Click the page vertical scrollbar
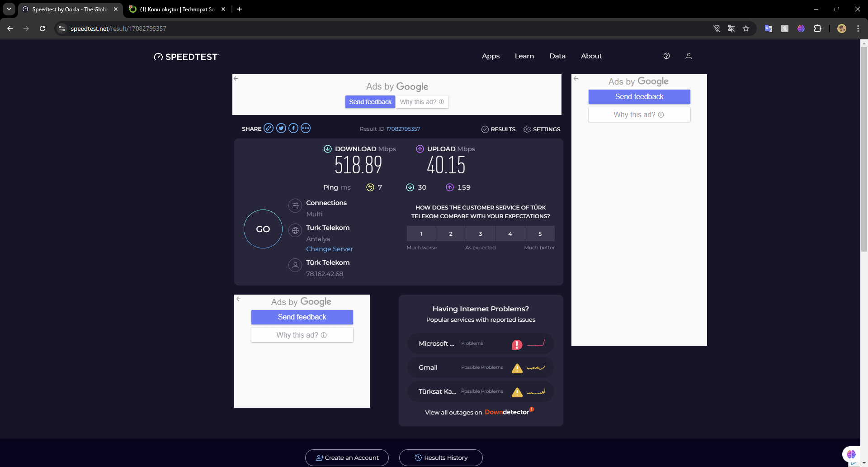 (864, 149)
